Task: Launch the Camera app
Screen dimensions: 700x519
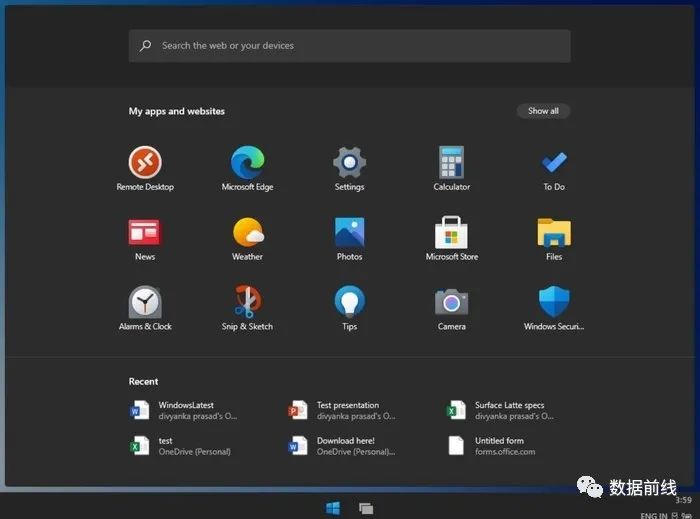Action: (452, 308)
